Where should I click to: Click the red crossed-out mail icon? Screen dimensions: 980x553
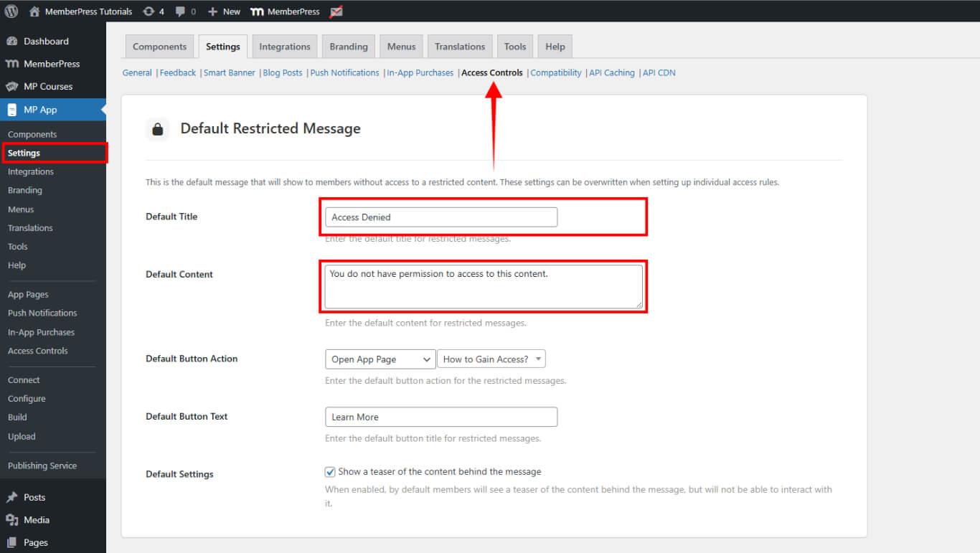(336, 11)
